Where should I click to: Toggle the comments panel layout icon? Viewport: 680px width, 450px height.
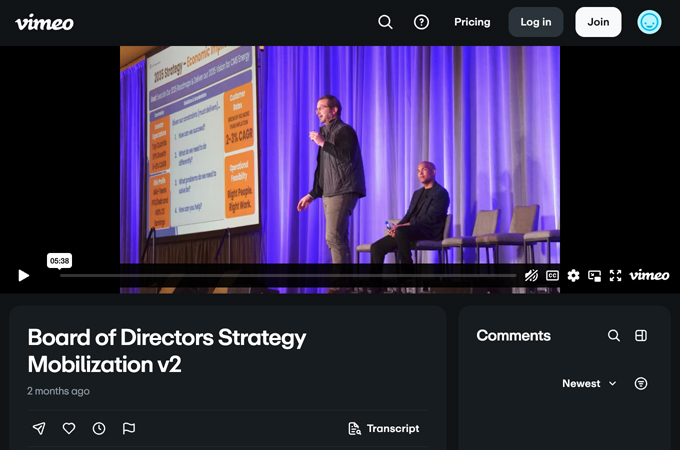[x=641, y=335]
